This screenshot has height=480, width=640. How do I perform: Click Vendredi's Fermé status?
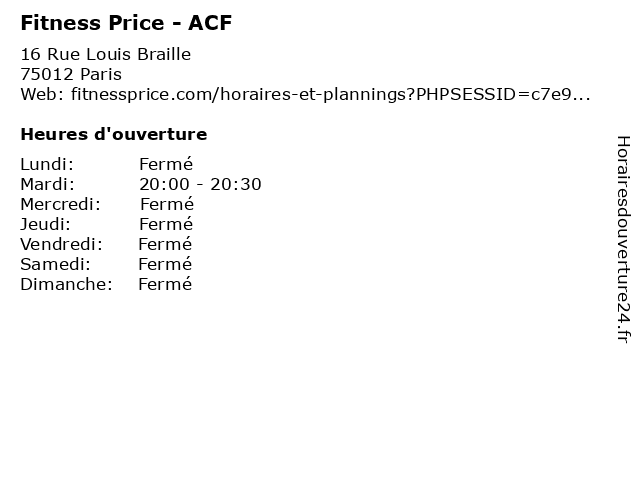[165, 244]
